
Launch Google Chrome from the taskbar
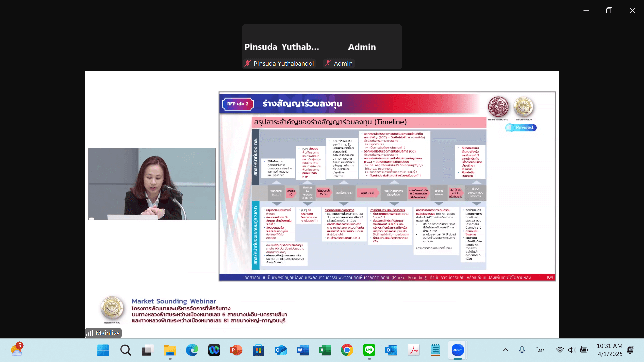[347, 350]
